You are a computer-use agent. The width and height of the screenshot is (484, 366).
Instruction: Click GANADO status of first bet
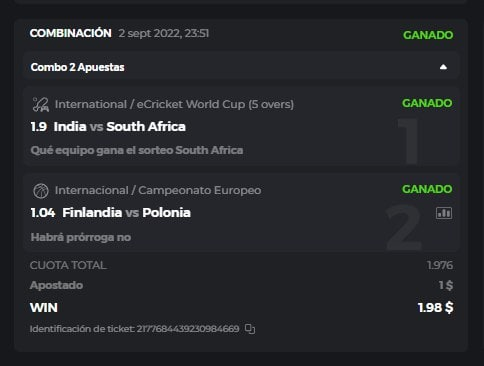[427, 103]
